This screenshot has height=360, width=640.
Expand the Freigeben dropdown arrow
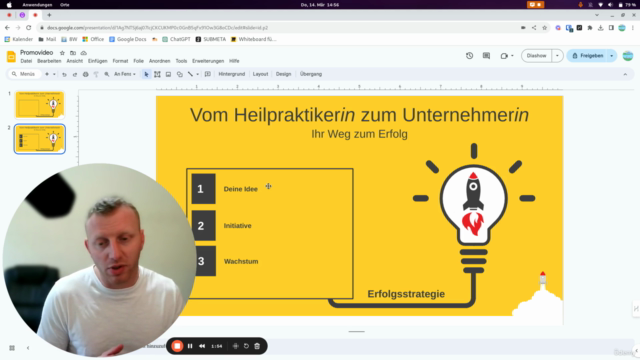tap(611, 56)
